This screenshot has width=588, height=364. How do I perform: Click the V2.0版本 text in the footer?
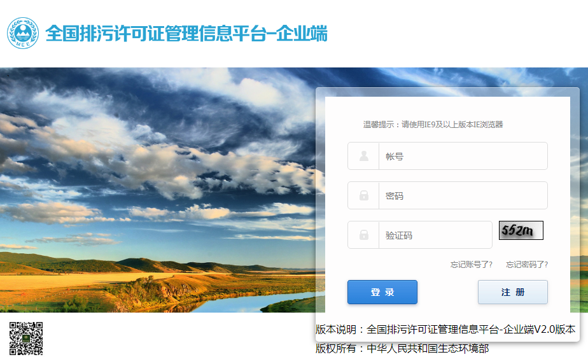[x=555, y=330]
